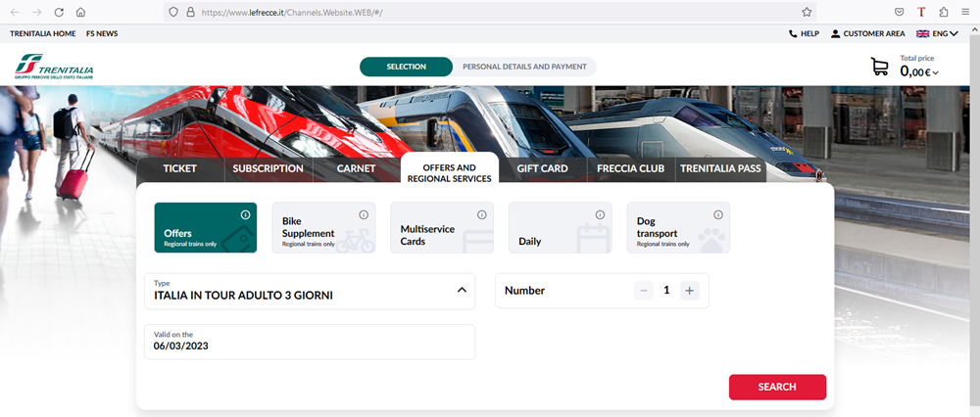
Task: Select the Daily option card
Action: pos(560,227)
